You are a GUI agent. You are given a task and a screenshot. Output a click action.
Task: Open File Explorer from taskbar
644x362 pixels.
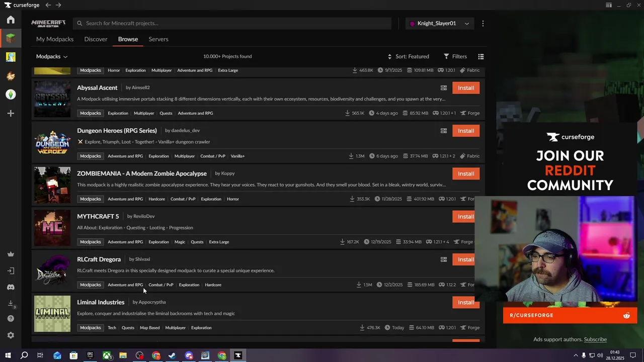[x=123, y=355]
